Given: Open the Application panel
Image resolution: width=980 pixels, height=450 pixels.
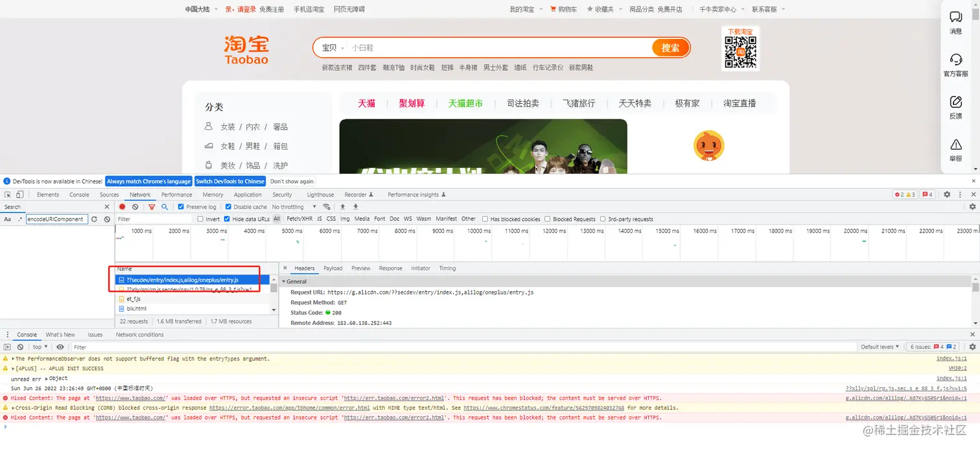Looking at the screenshot, I should (x=248, y=194).
